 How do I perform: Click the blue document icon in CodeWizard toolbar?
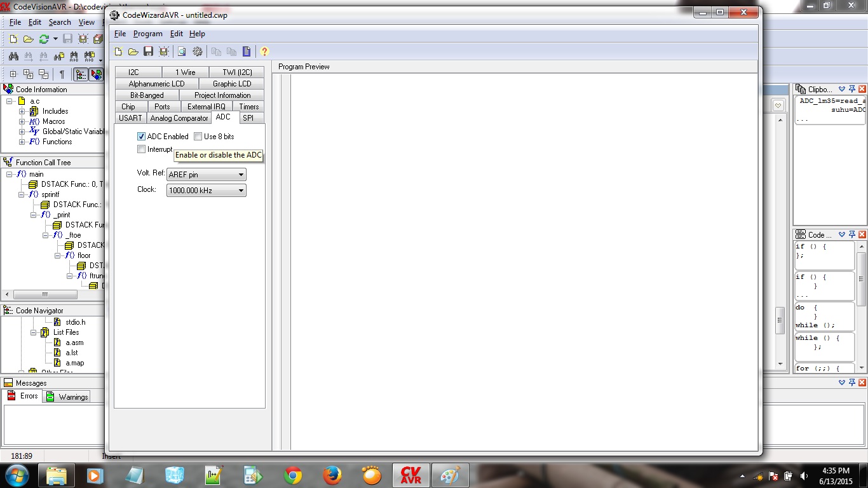pos(247,52)
